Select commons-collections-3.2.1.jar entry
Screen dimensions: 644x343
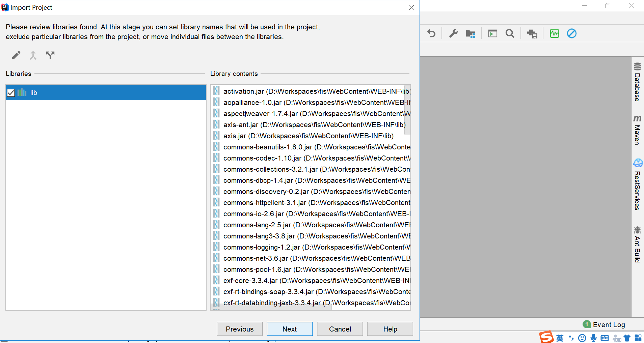(312, 169)
